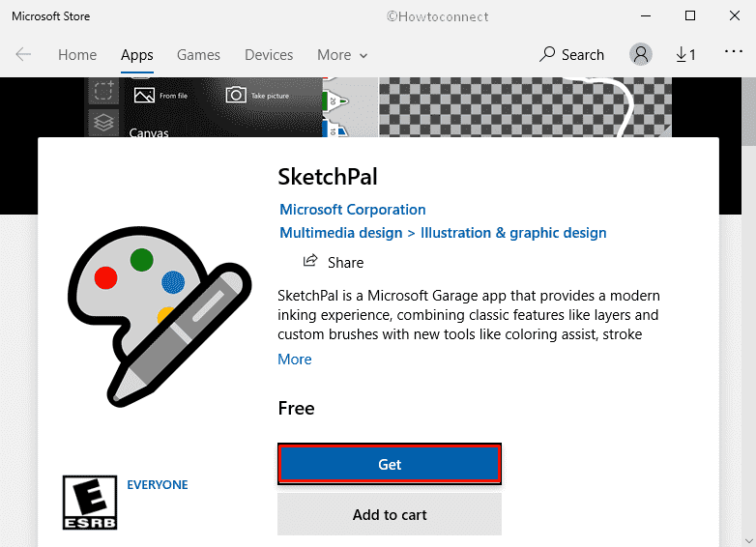Expand the description with More link
Screen dimensions: 756x547
295,360
